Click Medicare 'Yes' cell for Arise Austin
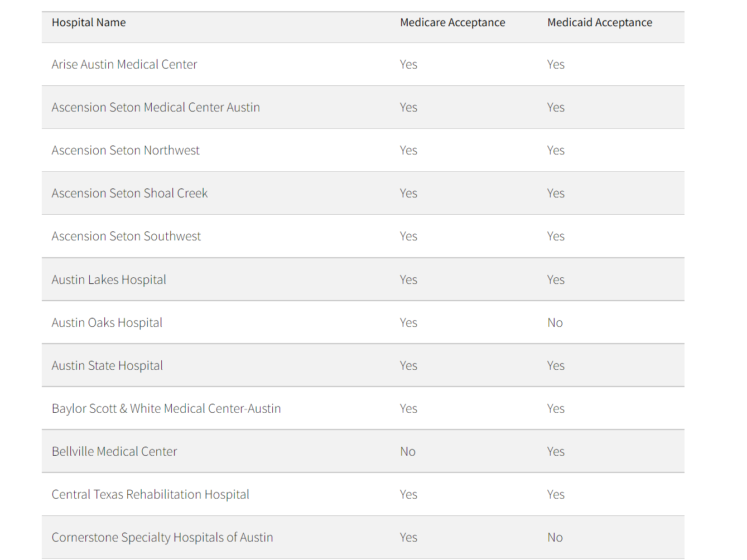The image size is (747, 560). pyautogui.click(x=408, y=65)
